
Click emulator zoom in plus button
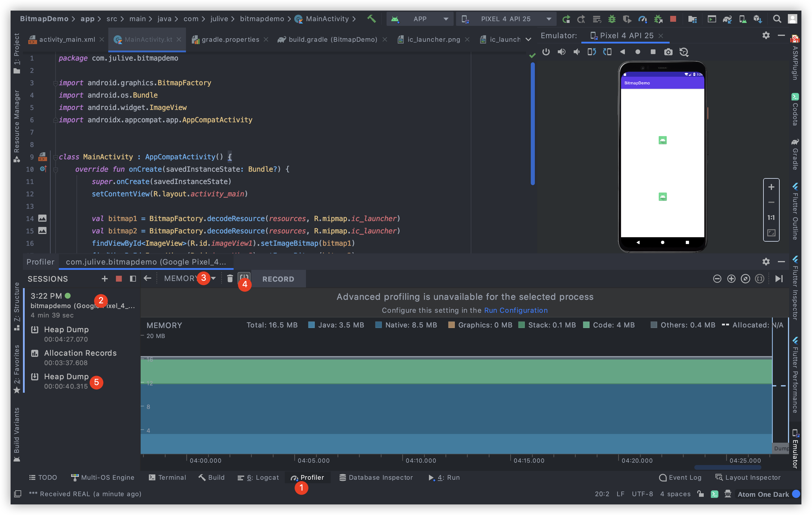771,187
